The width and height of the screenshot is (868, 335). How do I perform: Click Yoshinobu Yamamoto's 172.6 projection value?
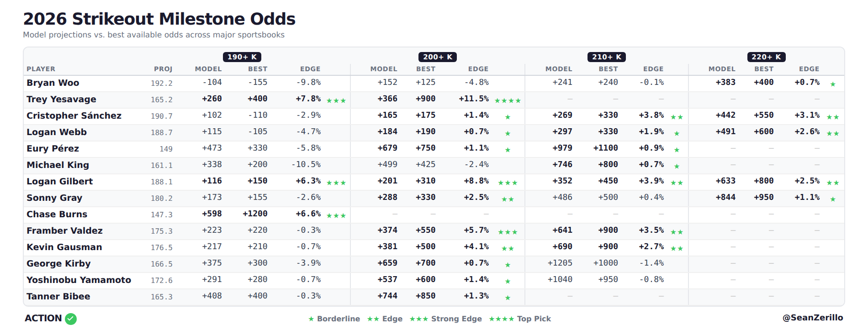pyautogui.click(x=162, y=280)
